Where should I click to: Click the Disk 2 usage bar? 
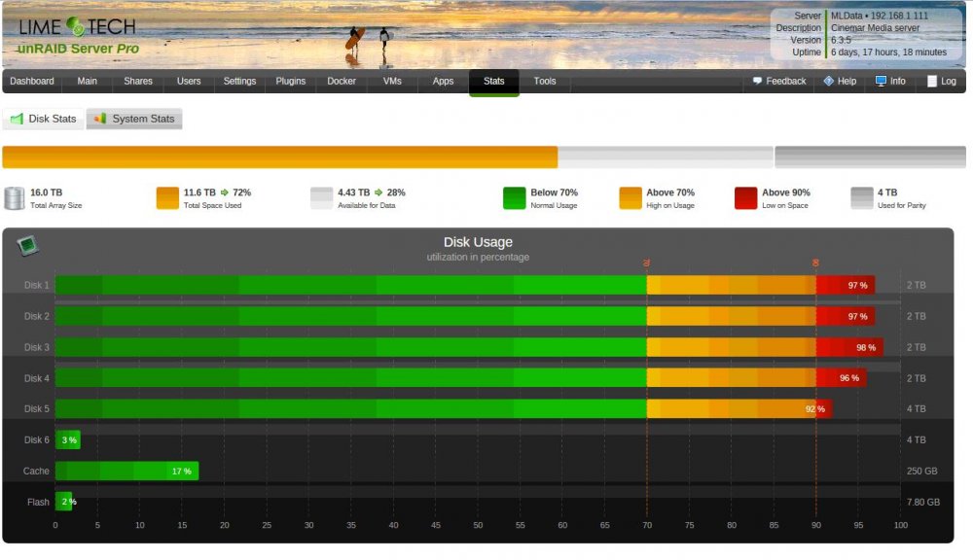point(465,316)
